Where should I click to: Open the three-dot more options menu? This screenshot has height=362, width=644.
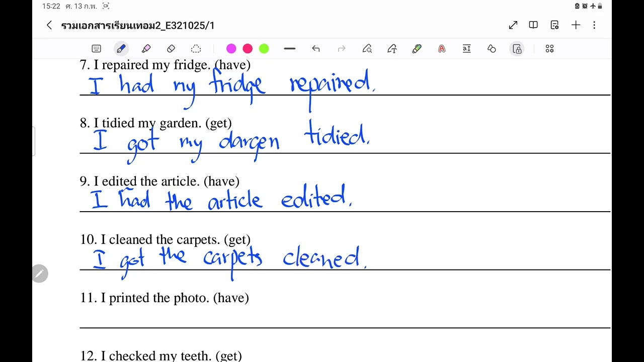click(x=594, y=25)
